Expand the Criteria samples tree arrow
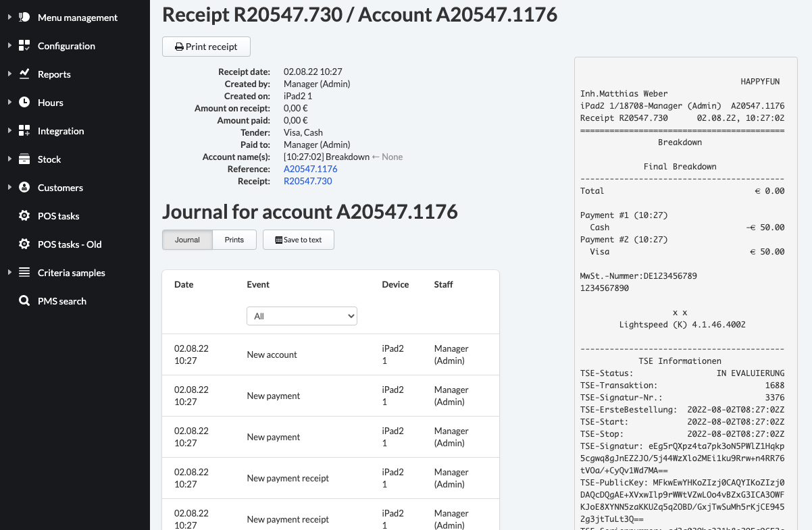This screenshot has width=812, height=530. pyautogui.click(x=9, y=273)
